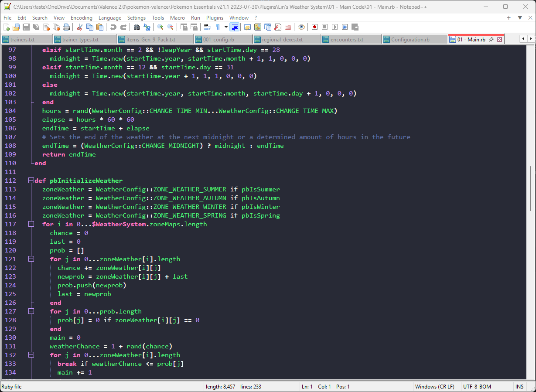Toggle the Monitoring eye icon
This screenshot has width=536, height=392.
(x=301, y=27)
